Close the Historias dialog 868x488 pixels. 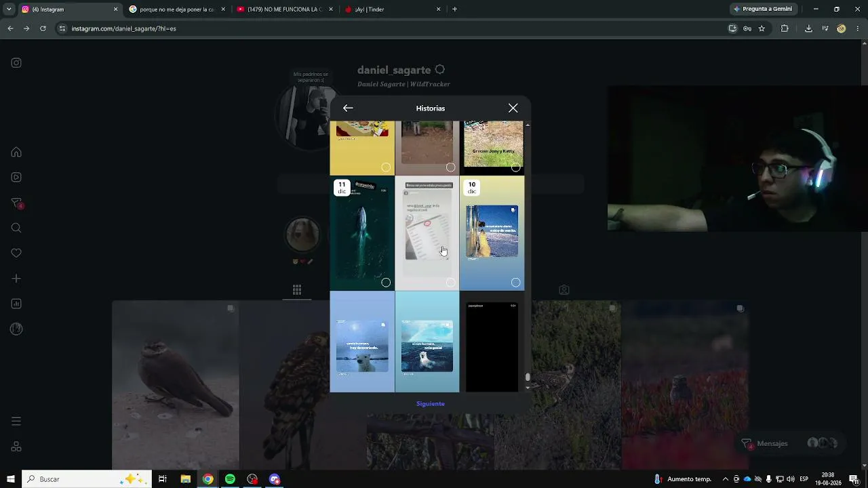coord(513,108)
